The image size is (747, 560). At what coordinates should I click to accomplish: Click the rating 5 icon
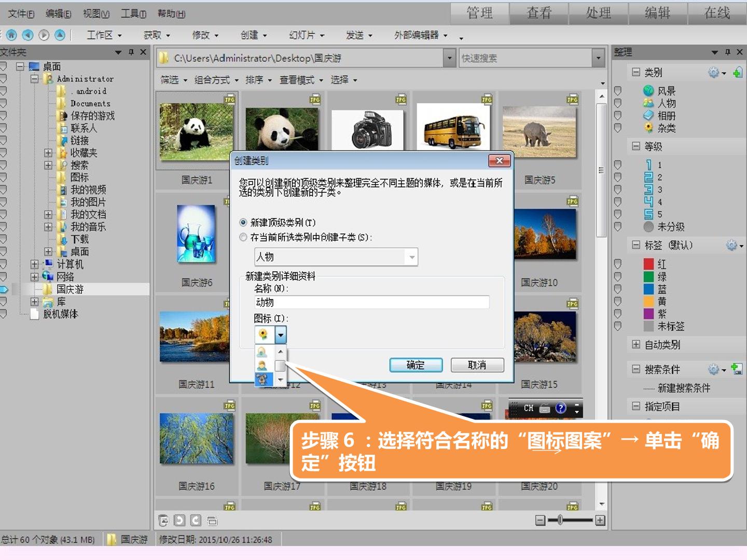(x=648, y=214)
